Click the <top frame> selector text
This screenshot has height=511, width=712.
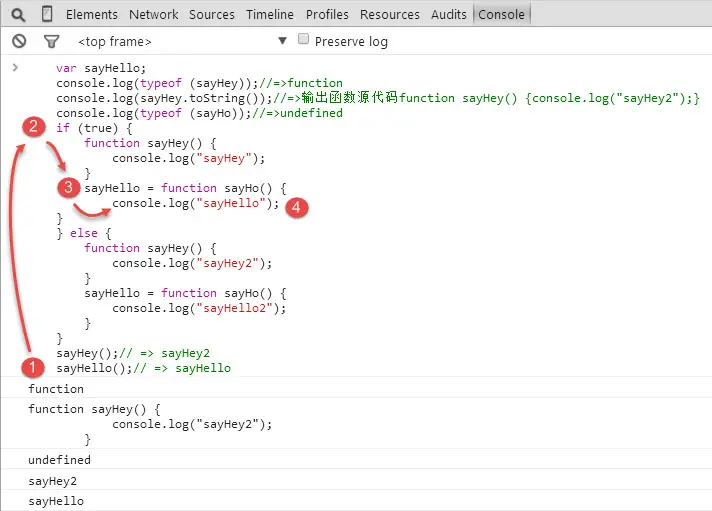pyautogui.click(x=114, y=42)
